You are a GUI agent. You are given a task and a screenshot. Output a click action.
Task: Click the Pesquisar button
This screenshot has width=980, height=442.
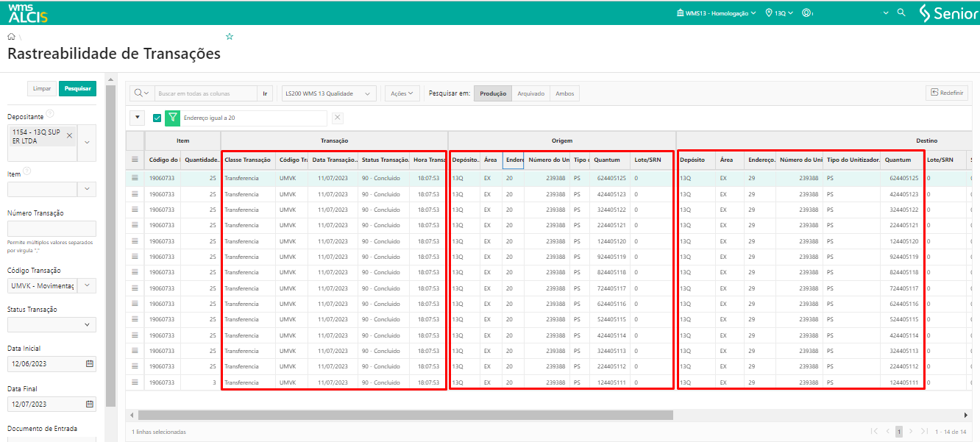click(x=77, y=88)
